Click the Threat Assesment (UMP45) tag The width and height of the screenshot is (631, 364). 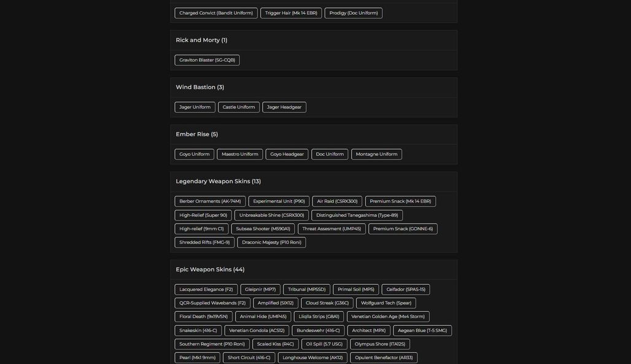point(331,229)
